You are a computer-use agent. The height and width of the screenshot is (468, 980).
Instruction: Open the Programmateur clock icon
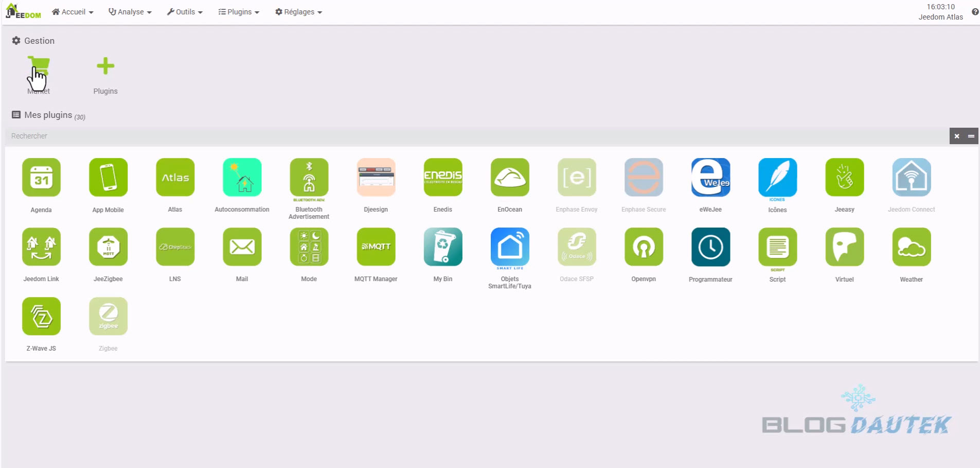pyautogui.click(x=710, y=247)
